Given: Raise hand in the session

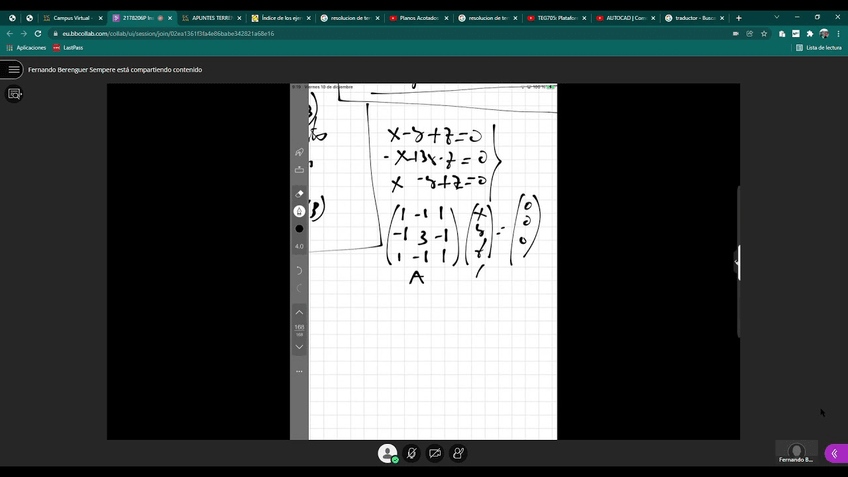Looking at the screenshot, I should click(x=458, y=454).
